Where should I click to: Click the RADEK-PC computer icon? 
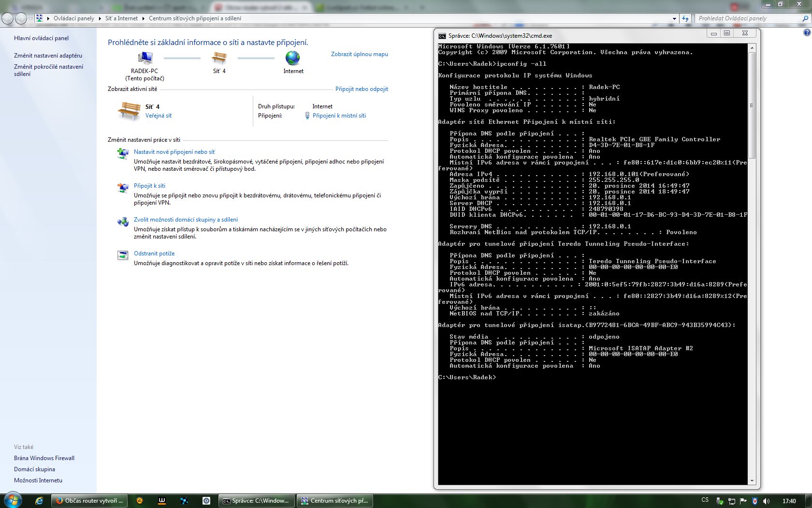(145, 58)
